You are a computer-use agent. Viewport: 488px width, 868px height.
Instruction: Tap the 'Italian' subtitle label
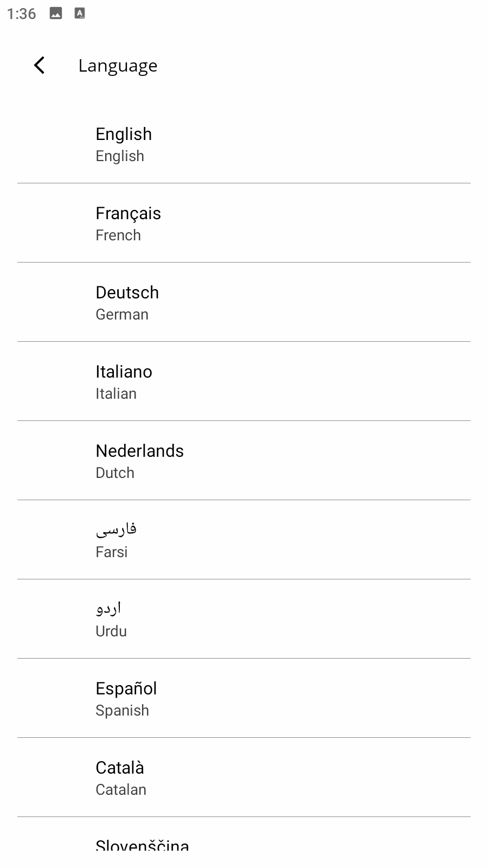coord(116,394)
